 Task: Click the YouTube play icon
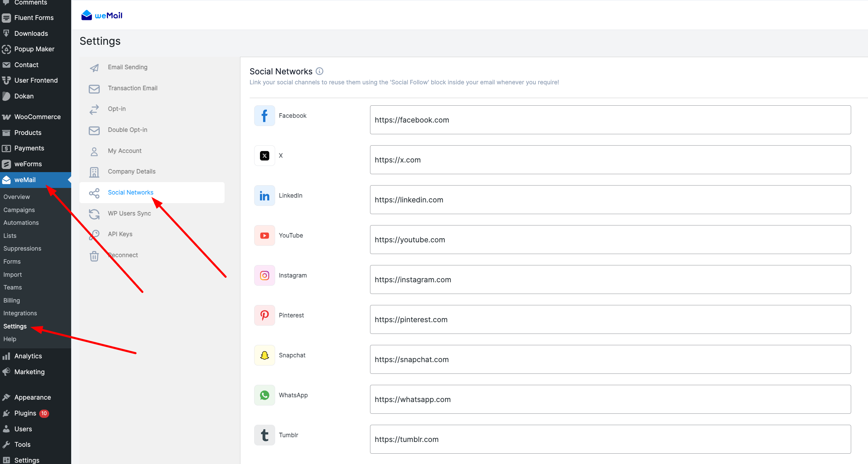264,235
